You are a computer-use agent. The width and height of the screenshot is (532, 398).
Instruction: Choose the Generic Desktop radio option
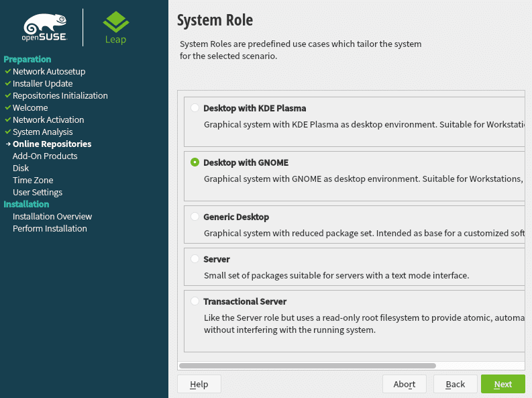(x=195, y=217)
